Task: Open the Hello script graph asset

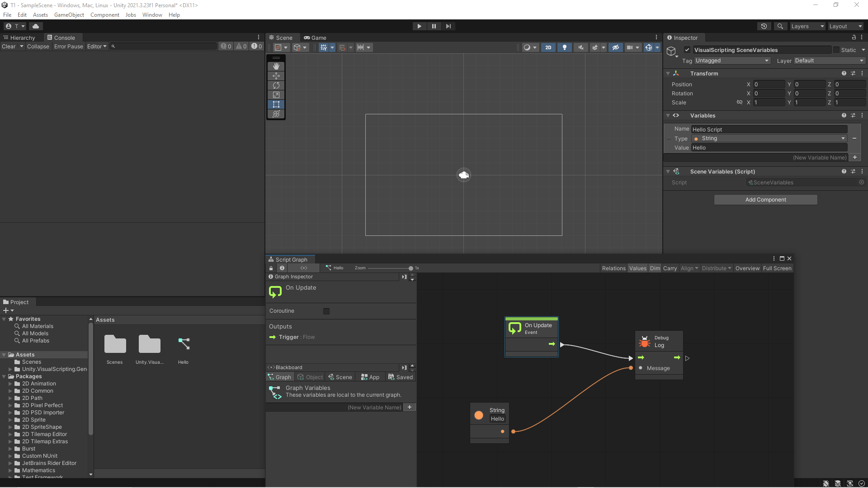Action: click(183, 345)
